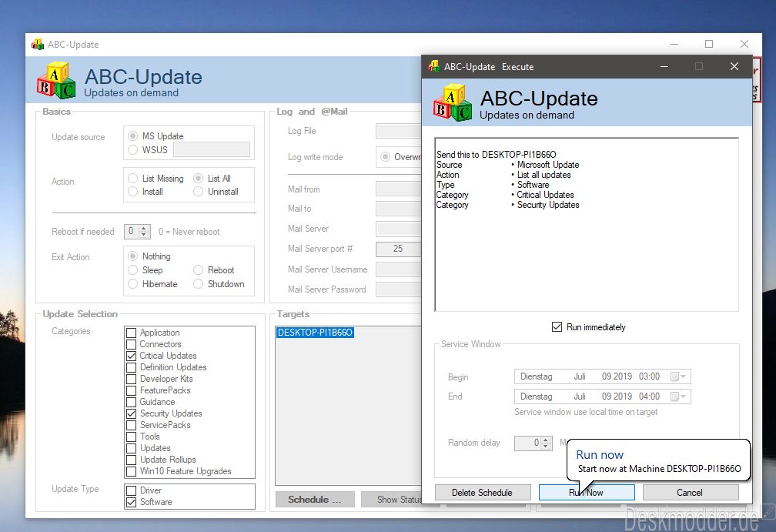Check the ServicePacks category
This screenshot has width=776, height=532.
click(131, 425)
